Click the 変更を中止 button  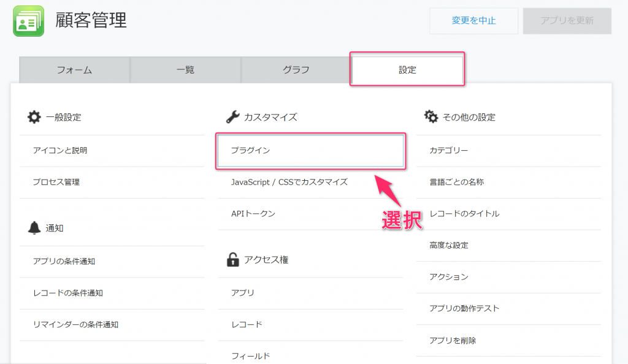474,21
